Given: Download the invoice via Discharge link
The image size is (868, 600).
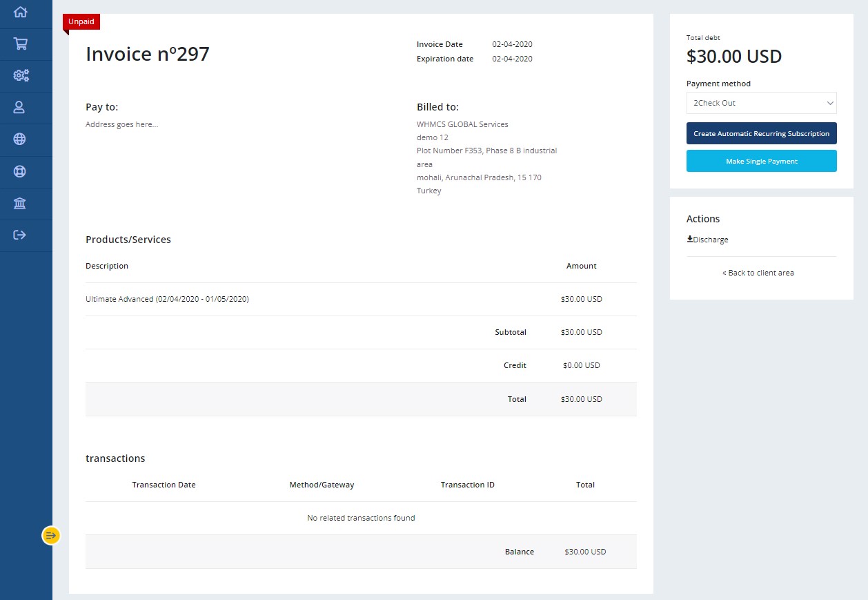Looking at the screenshot, I should (x=707, y=240).
